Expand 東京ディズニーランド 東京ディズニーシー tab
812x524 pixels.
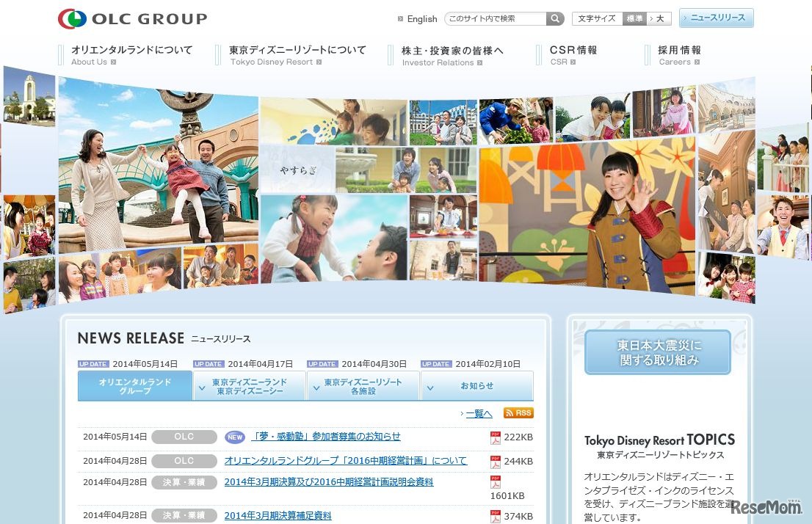pos(249,386)
